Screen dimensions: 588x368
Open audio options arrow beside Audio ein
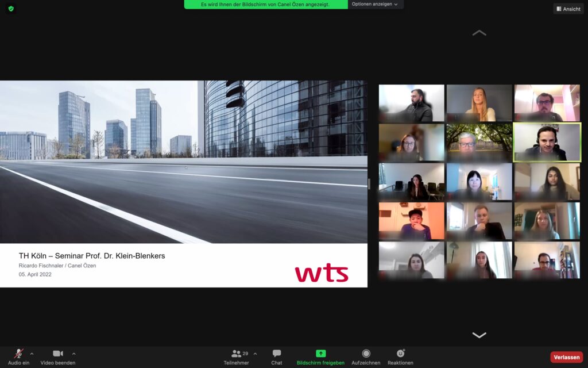click(x=32, y=354)
